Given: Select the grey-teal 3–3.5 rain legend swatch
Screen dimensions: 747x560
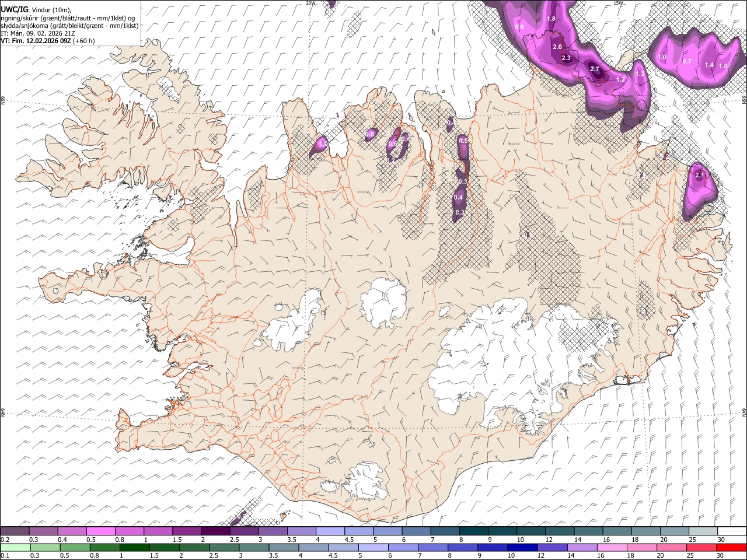Looking at the screenshot, I should pos(254,547).
